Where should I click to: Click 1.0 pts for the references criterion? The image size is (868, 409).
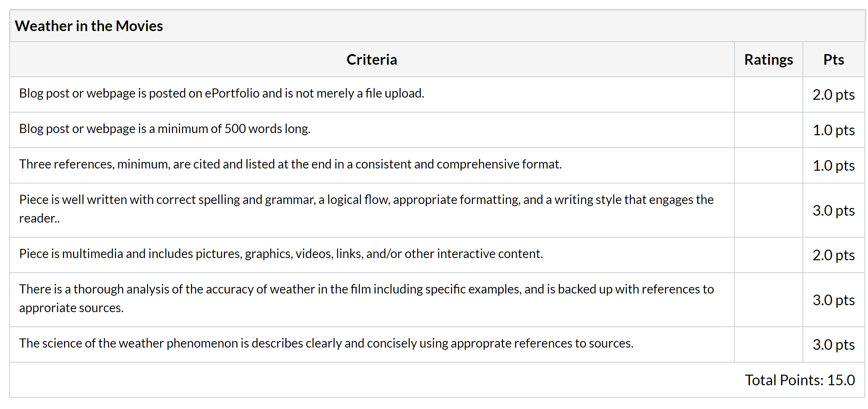(x=834, y=166)
